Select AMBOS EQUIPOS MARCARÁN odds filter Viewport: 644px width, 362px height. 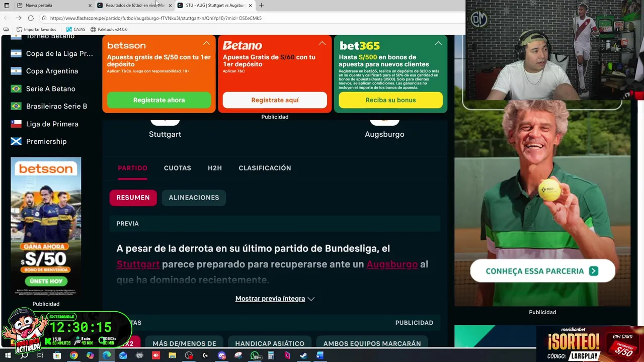[372, 343]
